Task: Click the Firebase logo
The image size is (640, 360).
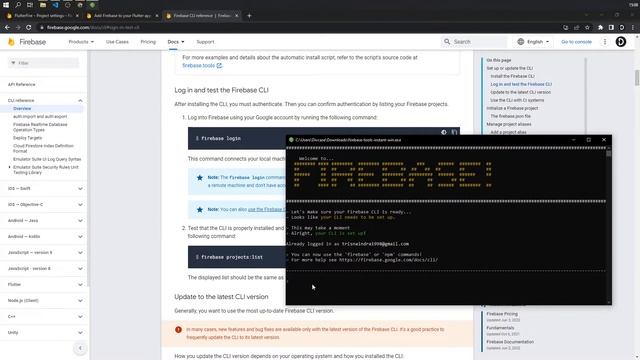Action: point(27,42)
